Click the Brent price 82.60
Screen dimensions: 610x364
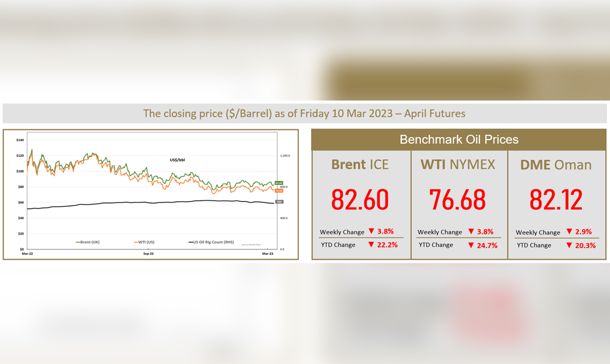point(360,199)
